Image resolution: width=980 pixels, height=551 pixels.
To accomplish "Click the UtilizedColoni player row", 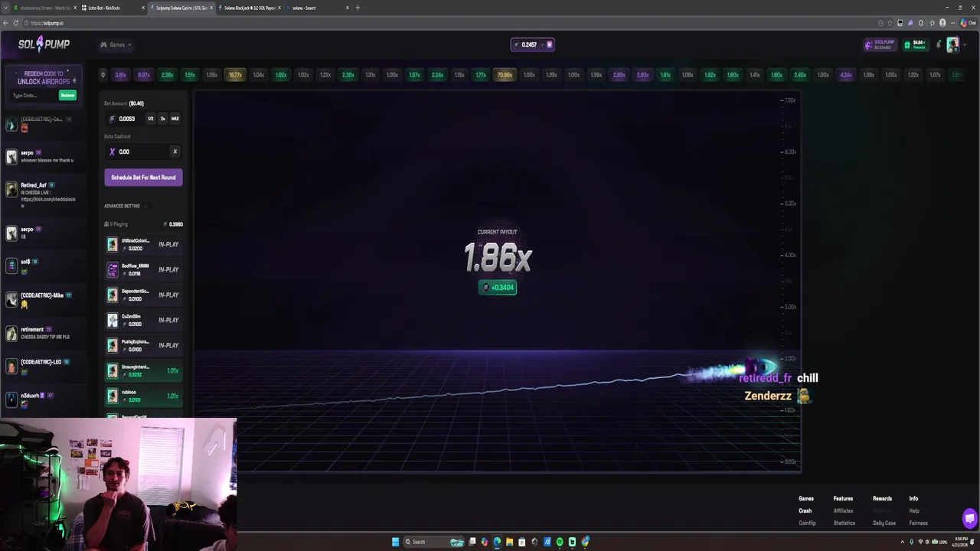I will [143, 244].
